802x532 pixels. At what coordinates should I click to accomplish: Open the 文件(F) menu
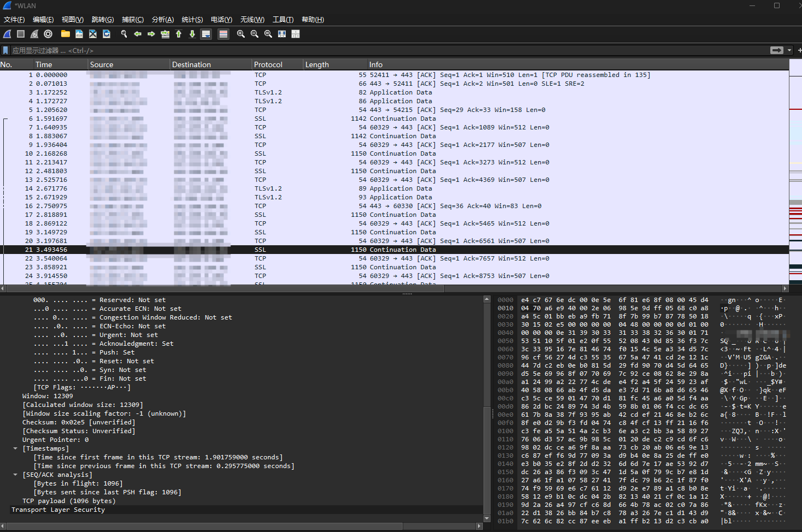click(14, 20)
